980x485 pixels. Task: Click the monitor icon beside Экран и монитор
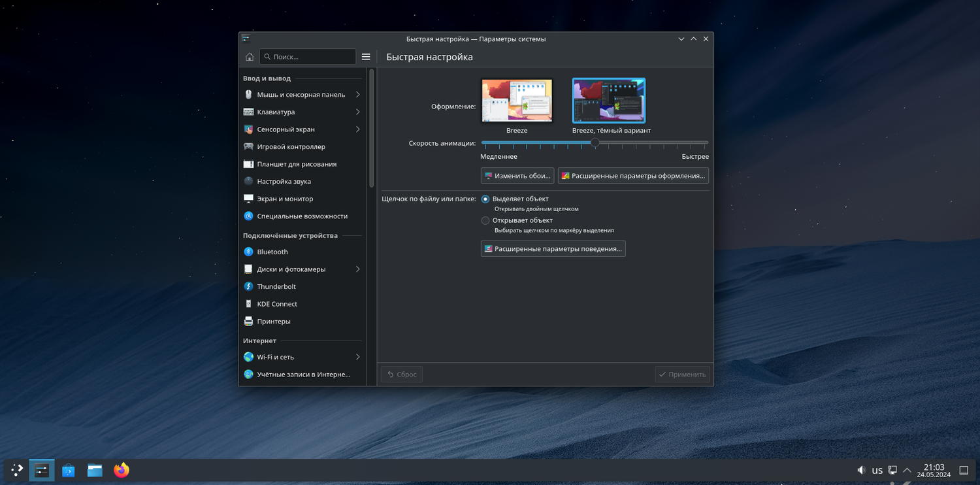coord(248,199)
